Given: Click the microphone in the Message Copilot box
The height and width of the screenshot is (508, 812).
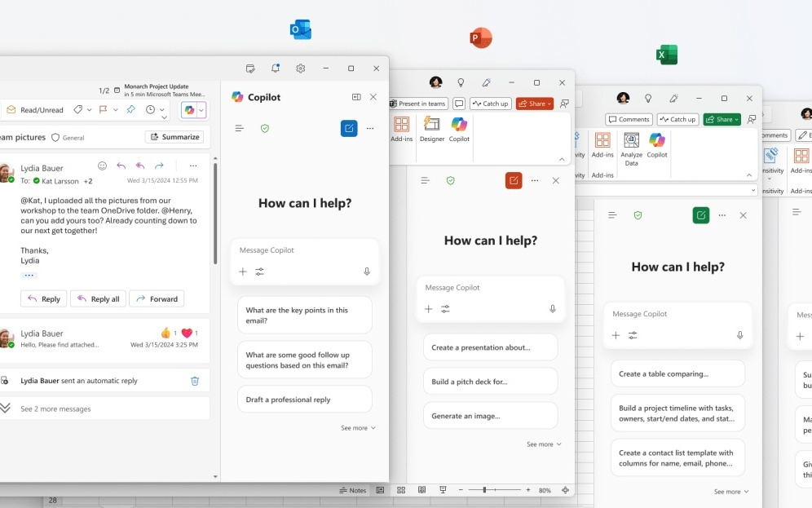Looking at the screenshot, I should pyautogui.click(x=367, y=272).
